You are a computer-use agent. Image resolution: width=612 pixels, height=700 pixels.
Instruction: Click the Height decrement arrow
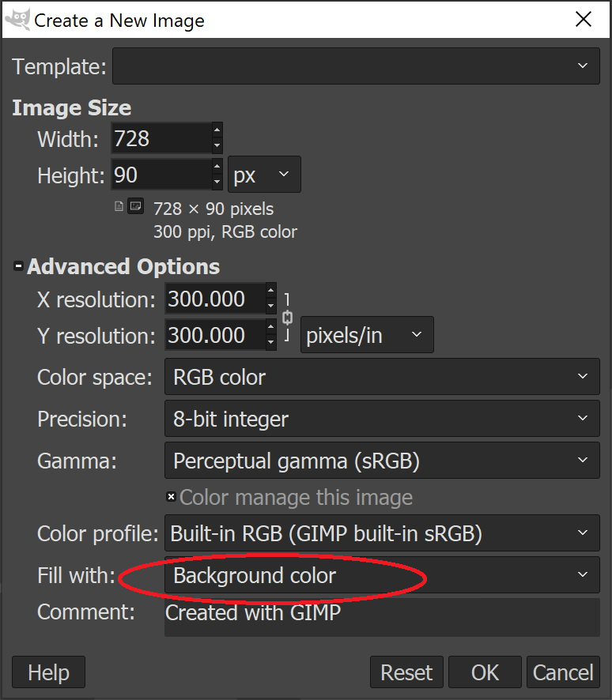point(217,183)
